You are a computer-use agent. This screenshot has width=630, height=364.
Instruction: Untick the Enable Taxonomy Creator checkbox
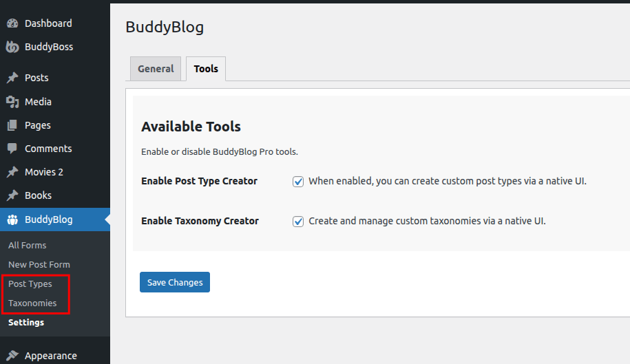pyautogui.click(x=298, y=221)
